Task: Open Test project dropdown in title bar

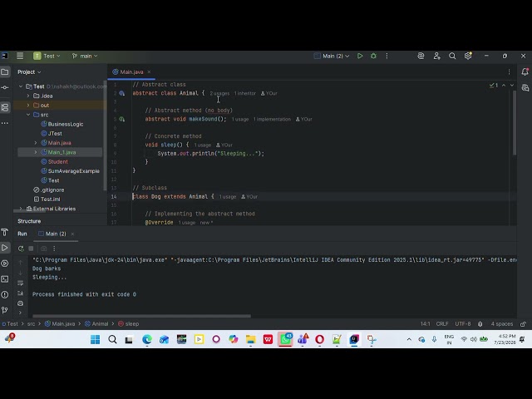Action: pyautogui.click(x=47, y=56)
